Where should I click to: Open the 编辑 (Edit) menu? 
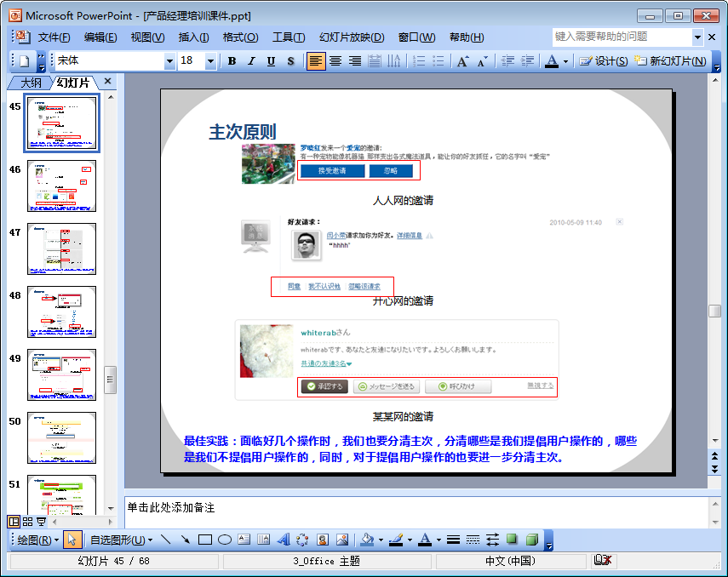tap(100, 37)
